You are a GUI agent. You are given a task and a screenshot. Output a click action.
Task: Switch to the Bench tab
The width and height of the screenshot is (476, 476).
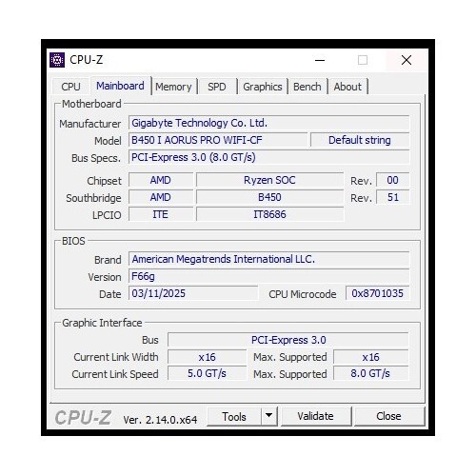307,87
